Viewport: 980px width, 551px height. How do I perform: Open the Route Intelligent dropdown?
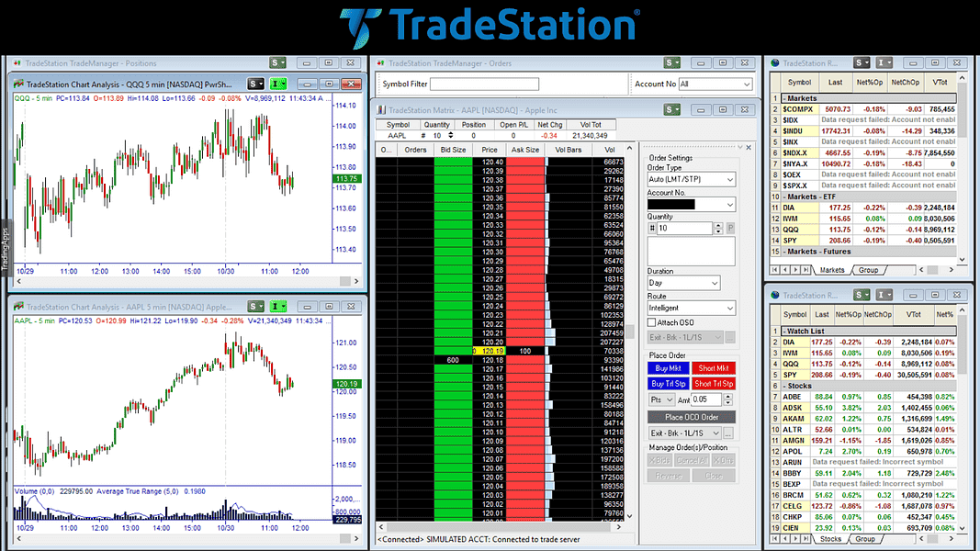(x=692, y=308)
